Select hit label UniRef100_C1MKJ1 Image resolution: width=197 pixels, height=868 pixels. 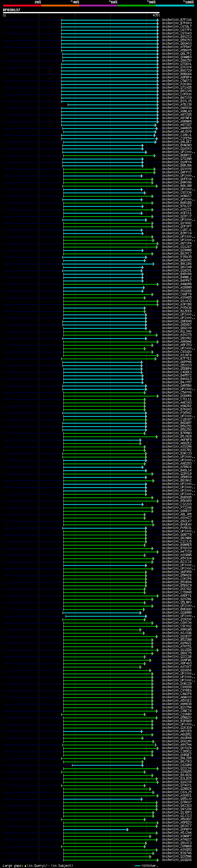click(176, 135)
